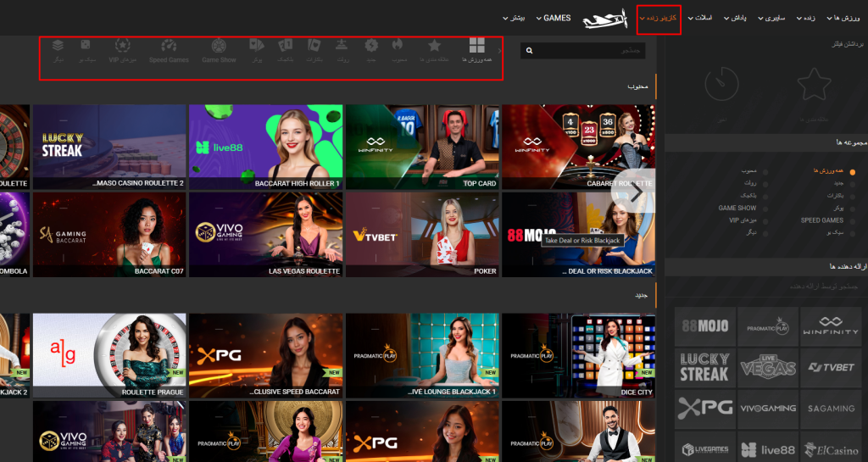
Task: Open the Top Card game thumbnail
Action: pos(422,147)
